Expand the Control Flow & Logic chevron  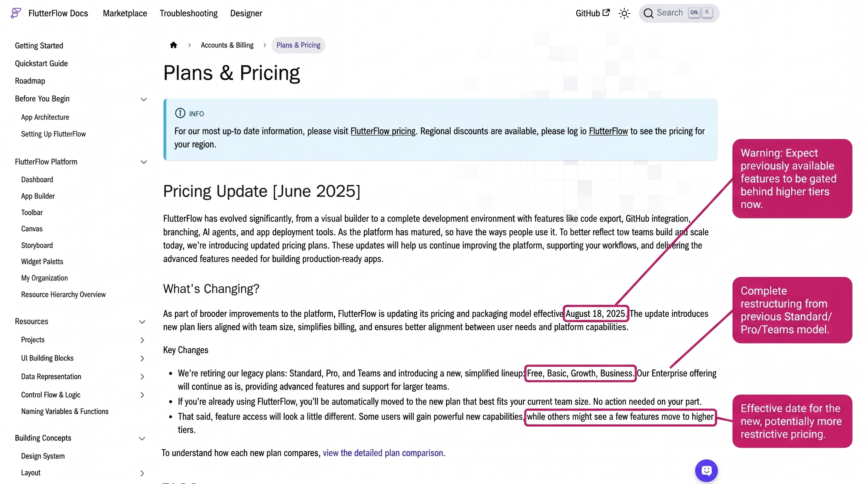[x=142, y=395]
